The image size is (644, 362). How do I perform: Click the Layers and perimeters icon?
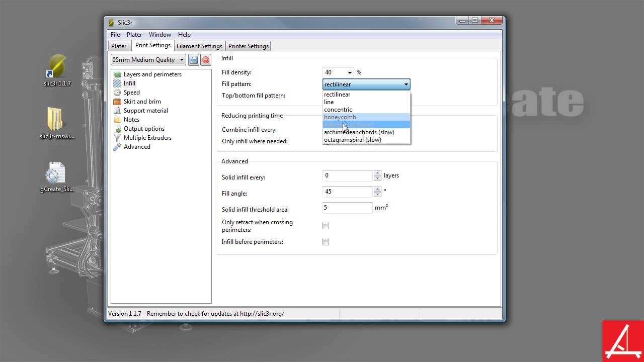(117, 74)
